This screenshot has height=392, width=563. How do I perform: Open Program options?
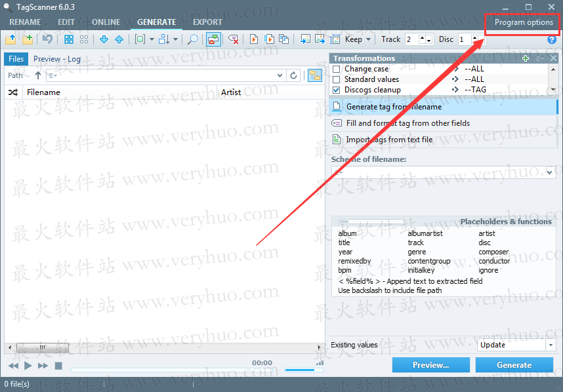pos(524,22)
